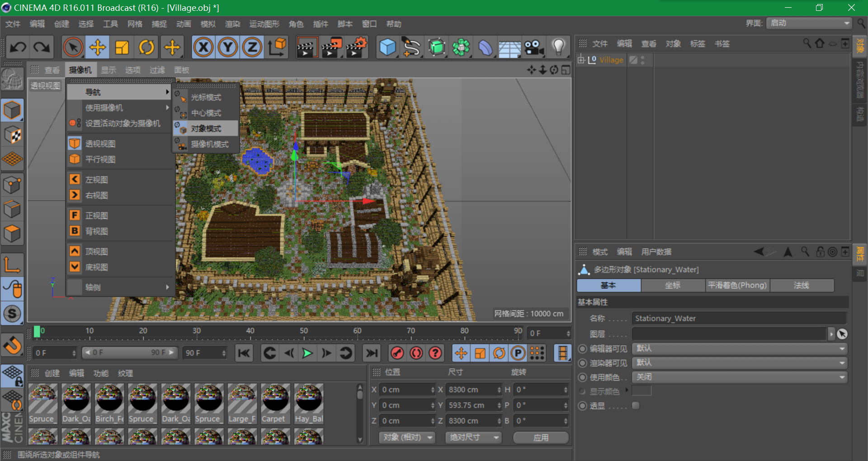
Task: Select the Rotate tool
Action: pos(146,47)
